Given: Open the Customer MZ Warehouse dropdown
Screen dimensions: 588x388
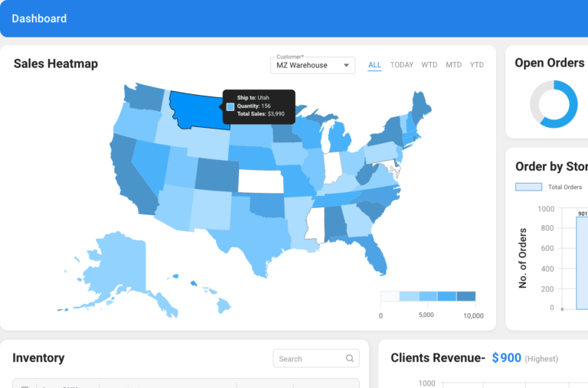Looking at the screenshot, I should 312,65.
